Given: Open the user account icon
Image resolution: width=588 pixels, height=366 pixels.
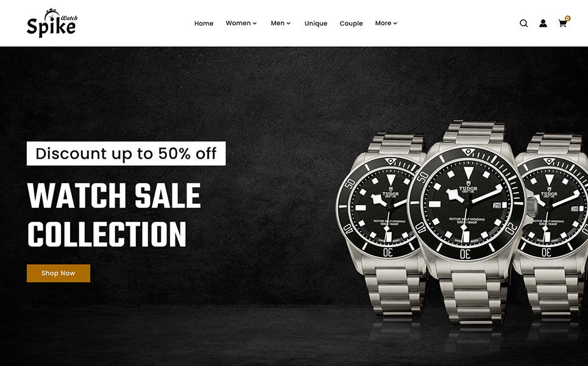Looking at the screenshot, I should tap(543, 23).
